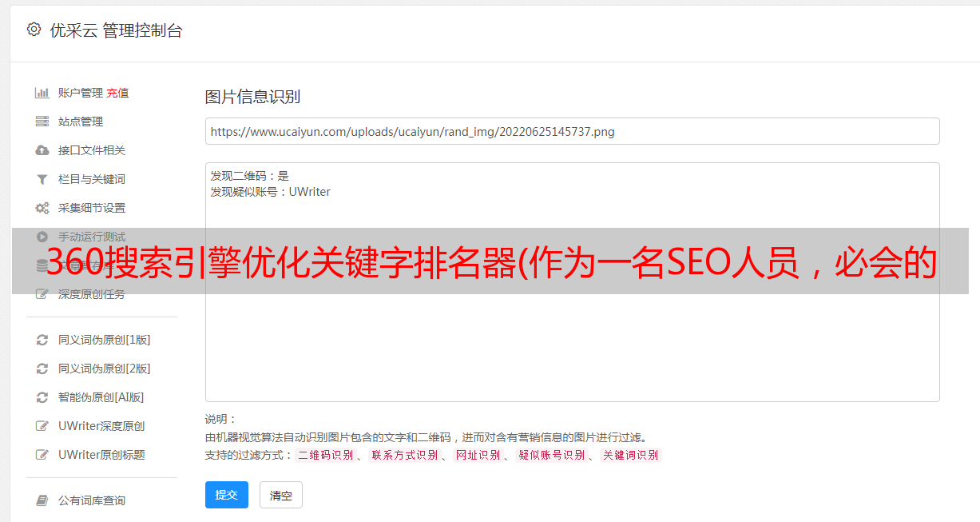This screenshot has width=980, height=522.
Task: Click the book icon for 公有词库查询
Action: 42,500
